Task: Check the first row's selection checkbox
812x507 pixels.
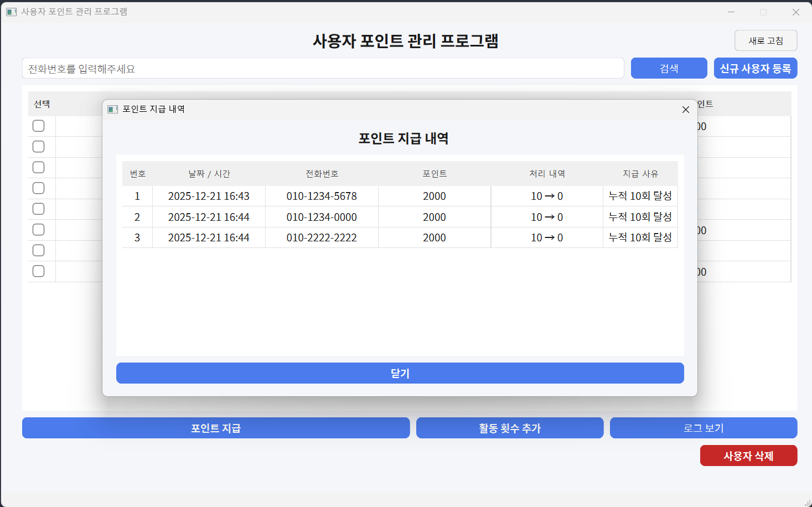Action: [x=39, y=126]
